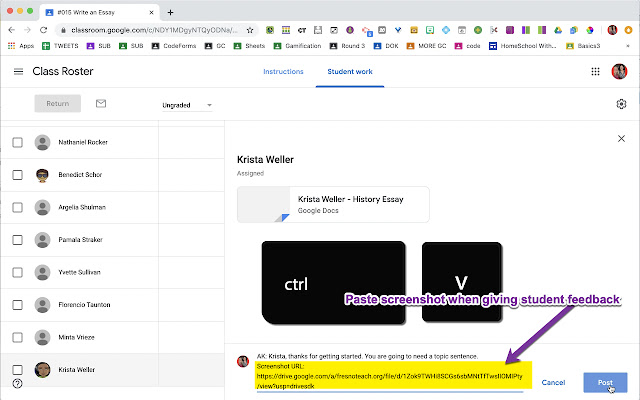Open assignment settings gear icon
The width and height of the screenshot is (640, 400).
pyautogui.click(x=621, y=104)
